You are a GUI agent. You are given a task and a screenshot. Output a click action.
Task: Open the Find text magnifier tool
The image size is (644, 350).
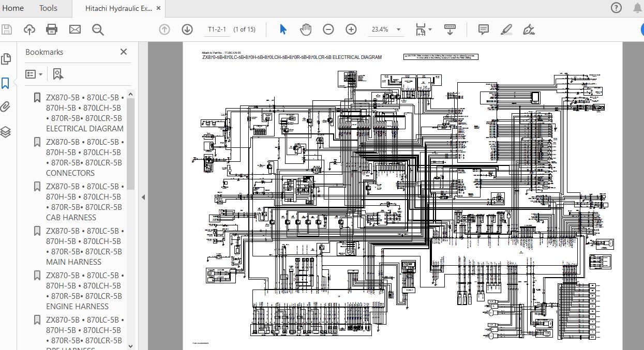click(x=98, y=29)
